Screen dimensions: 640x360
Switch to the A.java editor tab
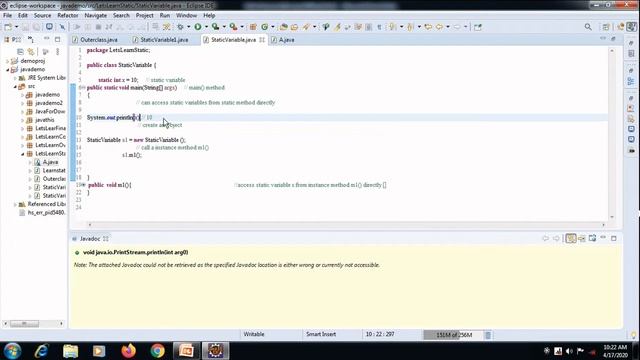283,40
